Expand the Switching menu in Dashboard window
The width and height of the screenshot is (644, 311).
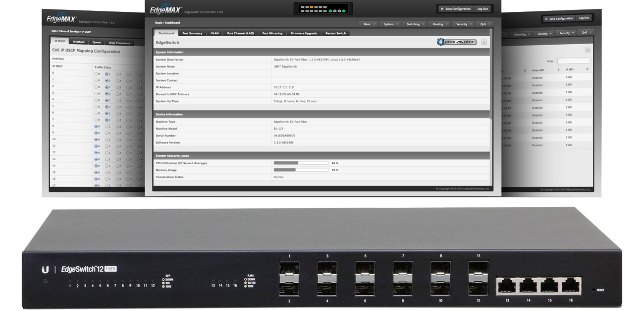pyautogui.click(x=415, y=24)
